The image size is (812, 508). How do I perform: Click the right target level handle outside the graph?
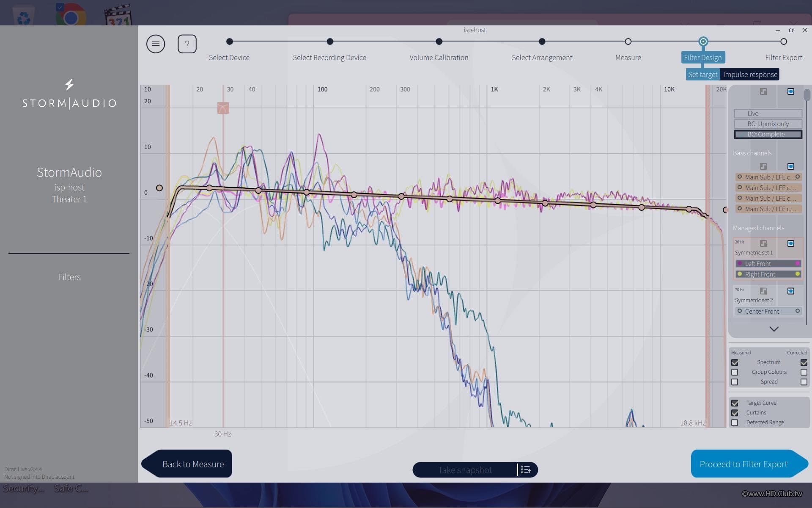pyautogui.click(x=725, y=210)
